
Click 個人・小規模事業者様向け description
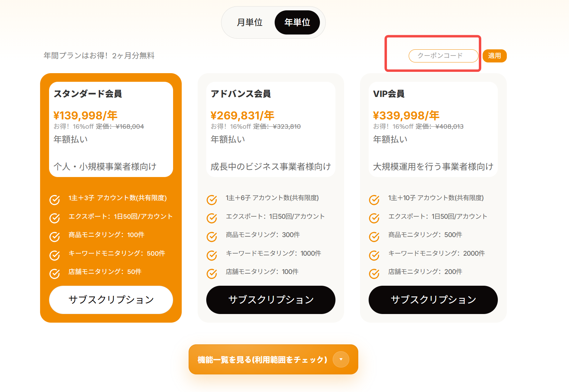point(105,167)
